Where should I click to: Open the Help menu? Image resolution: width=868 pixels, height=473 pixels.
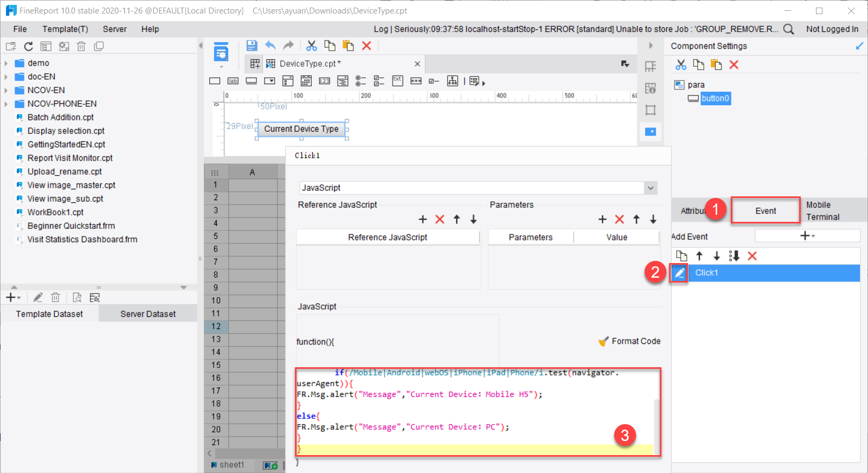[x=150, y=29]
